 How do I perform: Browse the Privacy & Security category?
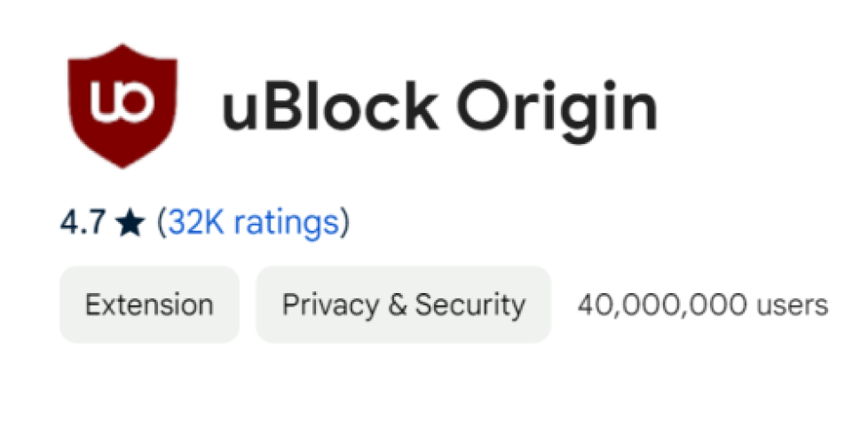click(x=403, y=305)
